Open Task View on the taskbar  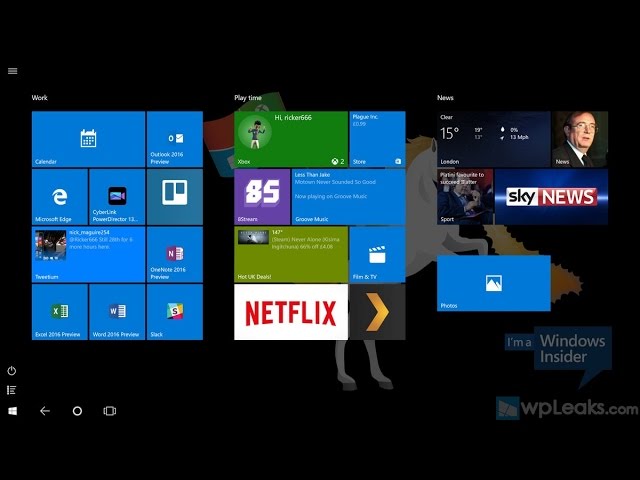[x=110, y=411]
